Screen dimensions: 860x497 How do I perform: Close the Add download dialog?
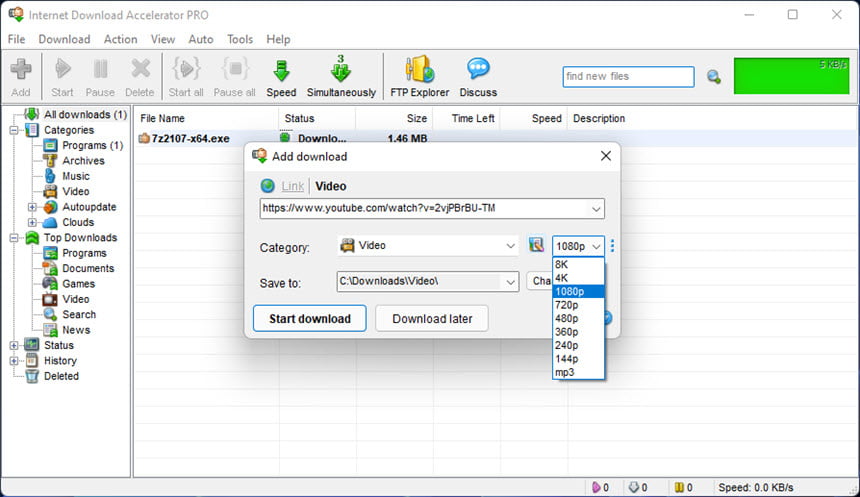click(x=606, y=156)
